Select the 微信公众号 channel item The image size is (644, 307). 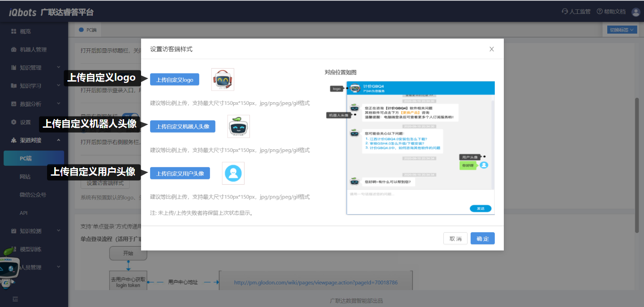[33, 195]
